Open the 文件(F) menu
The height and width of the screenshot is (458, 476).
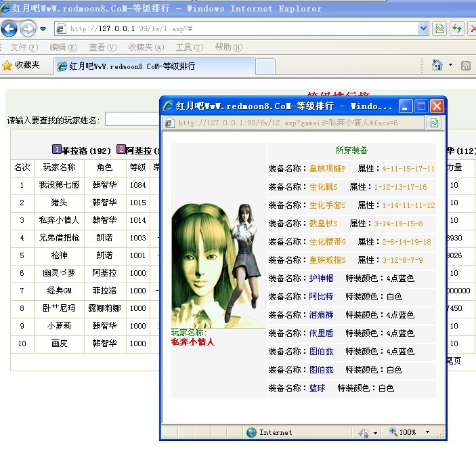pos(24,47)
